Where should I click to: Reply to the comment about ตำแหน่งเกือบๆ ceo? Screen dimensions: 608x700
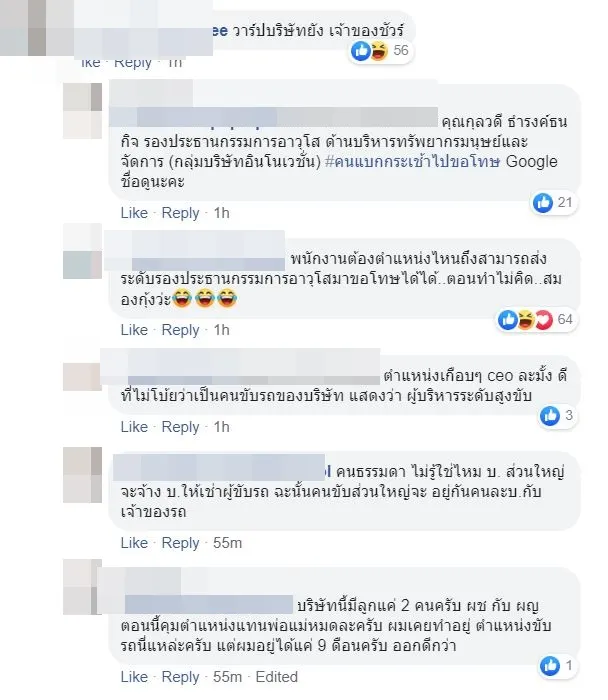click(x=180, y=427)
